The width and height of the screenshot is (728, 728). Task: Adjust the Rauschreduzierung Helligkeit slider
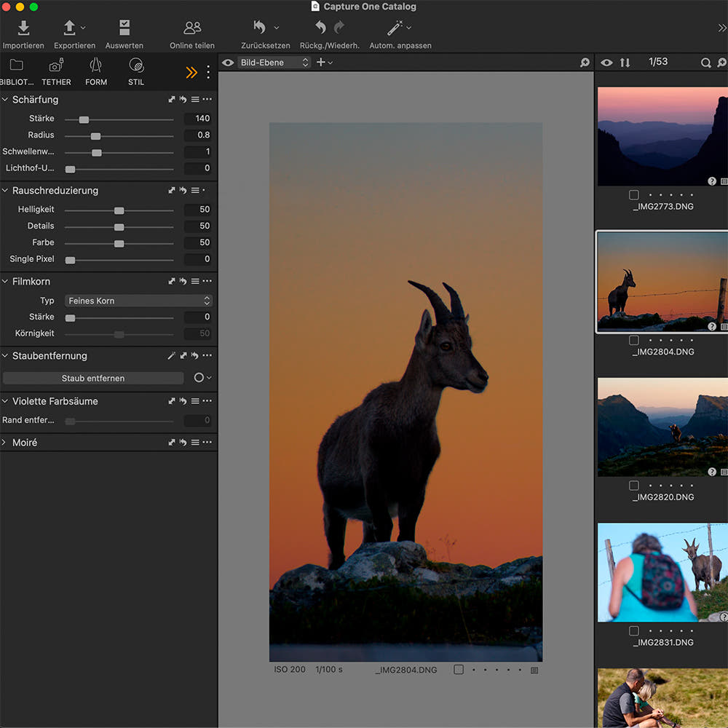[x=119, y=211]
